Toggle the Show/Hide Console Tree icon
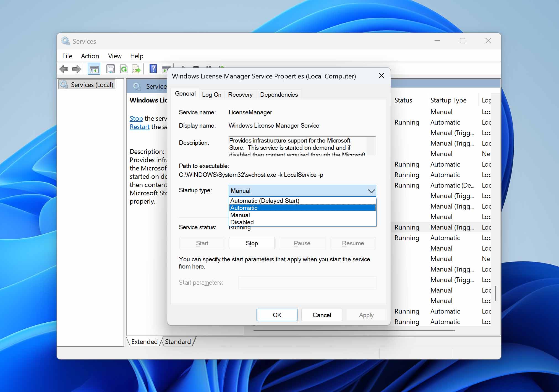The width and height of the screenshot is (559, 392). click(x=94, y=69)
